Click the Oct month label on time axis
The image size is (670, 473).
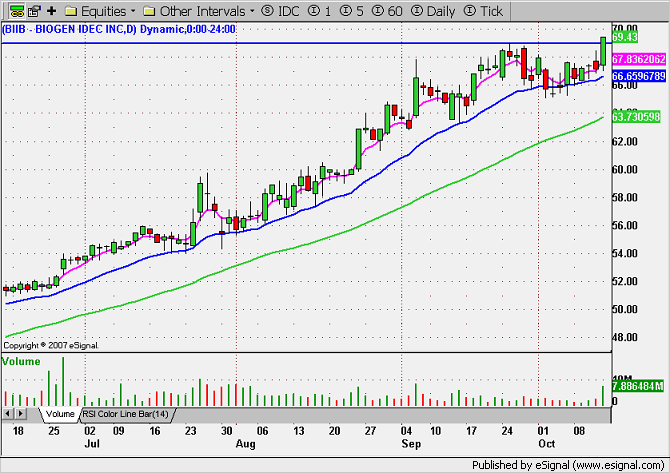[x=547, y=444]
